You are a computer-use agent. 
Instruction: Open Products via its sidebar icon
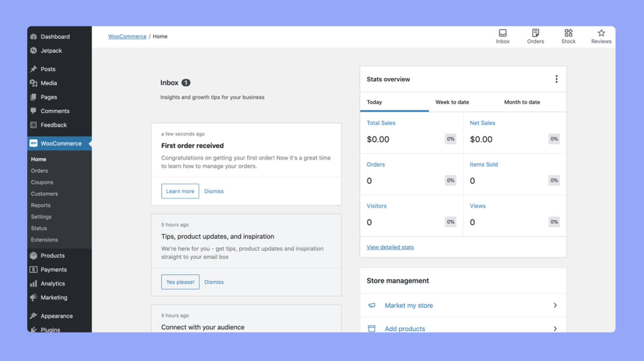pos(34,255)
